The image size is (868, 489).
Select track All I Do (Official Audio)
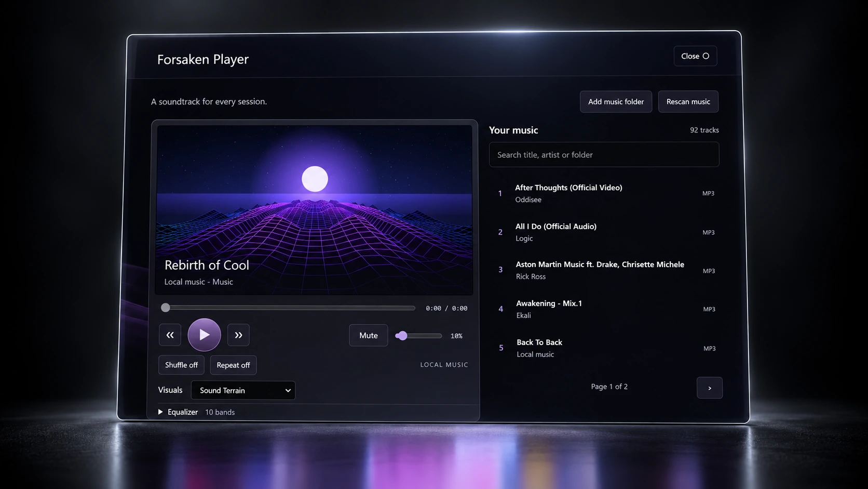(x=605, y=232)
